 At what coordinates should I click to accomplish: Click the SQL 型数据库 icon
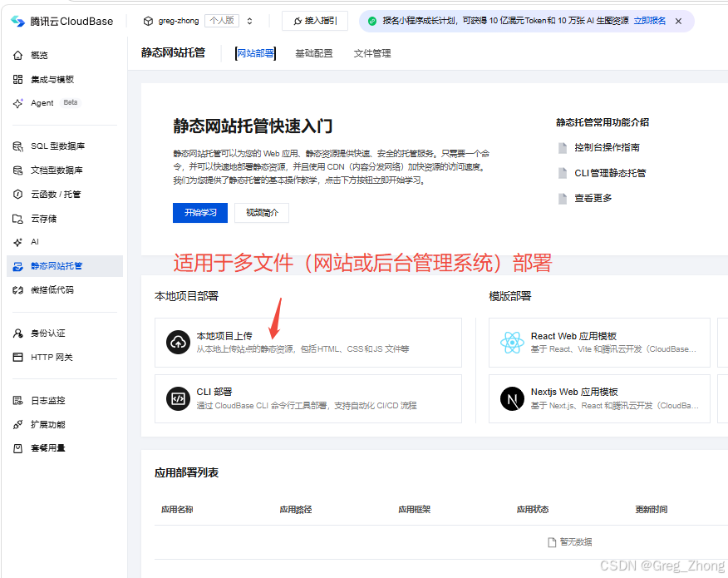click(x=17, y=146)
